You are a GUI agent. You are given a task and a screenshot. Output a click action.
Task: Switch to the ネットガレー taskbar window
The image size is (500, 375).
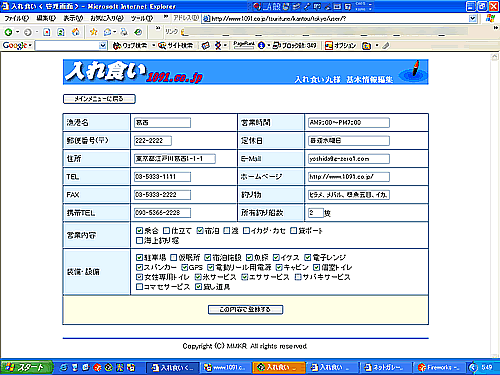coord(385,367)
